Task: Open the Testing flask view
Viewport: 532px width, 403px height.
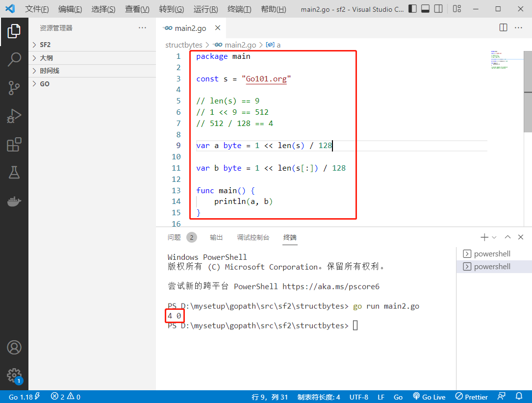Action: click(x=14, y=173)
